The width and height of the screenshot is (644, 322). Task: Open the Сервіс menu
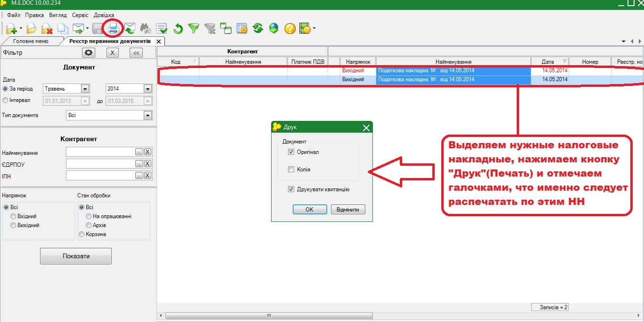(80, 15)
